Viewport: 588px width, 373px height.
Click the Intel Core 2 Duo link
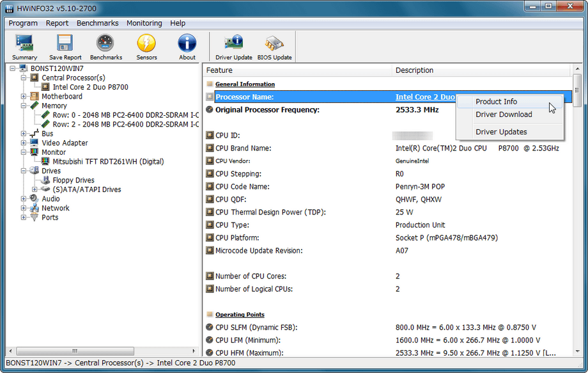[425, 97]
